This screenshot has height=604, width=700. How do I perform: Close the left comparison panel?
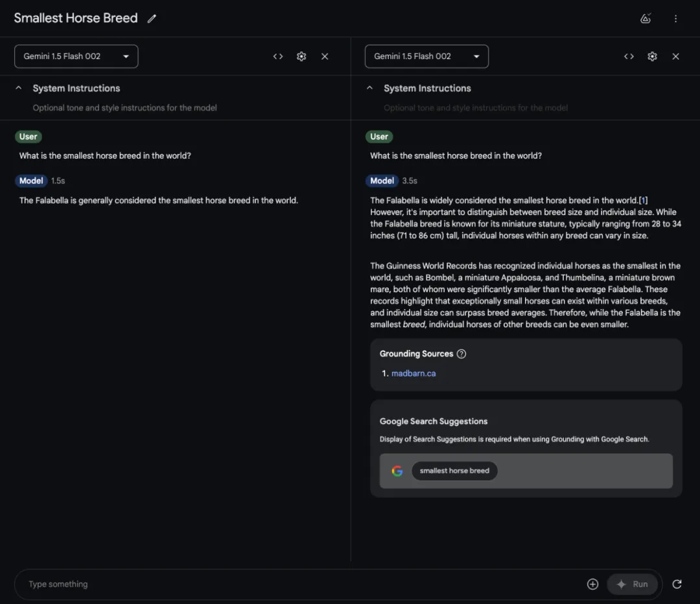[x=325, y=56]
